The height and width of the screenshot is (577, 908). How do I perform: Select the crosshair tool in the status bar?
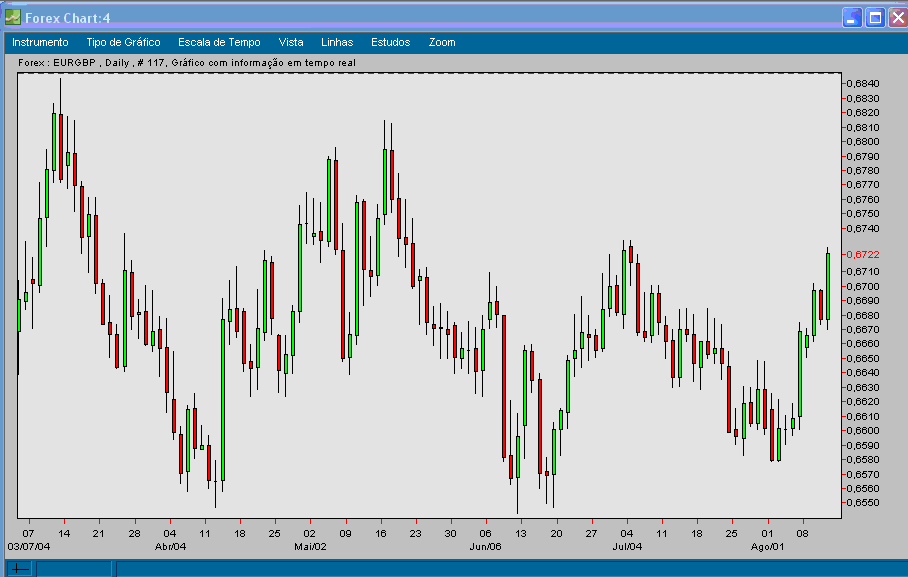[20, 569]
